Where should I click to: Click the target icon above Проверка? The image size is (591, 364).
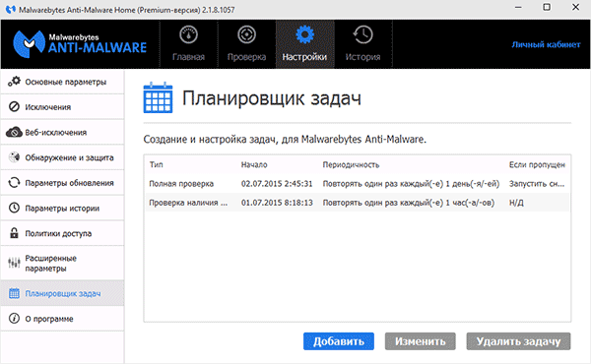click(246, 34)
